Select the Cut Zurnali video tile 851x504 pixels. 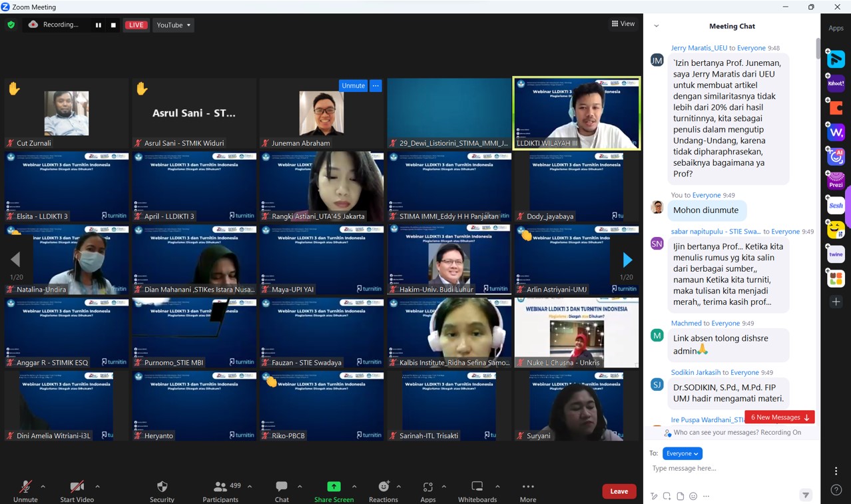pos(66,113)
